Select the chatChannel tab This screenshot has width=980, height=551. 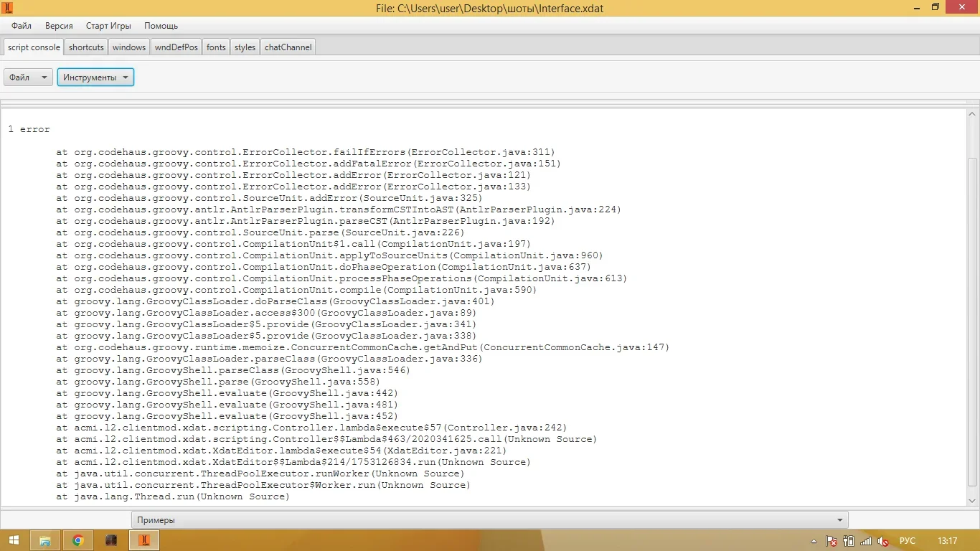(288, 47)
